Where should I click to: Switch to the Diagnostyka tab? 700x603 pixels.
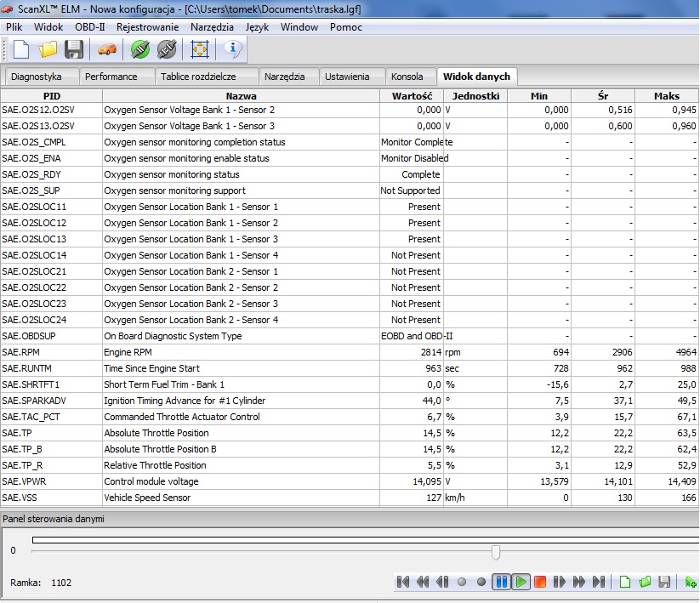(37, 77)
